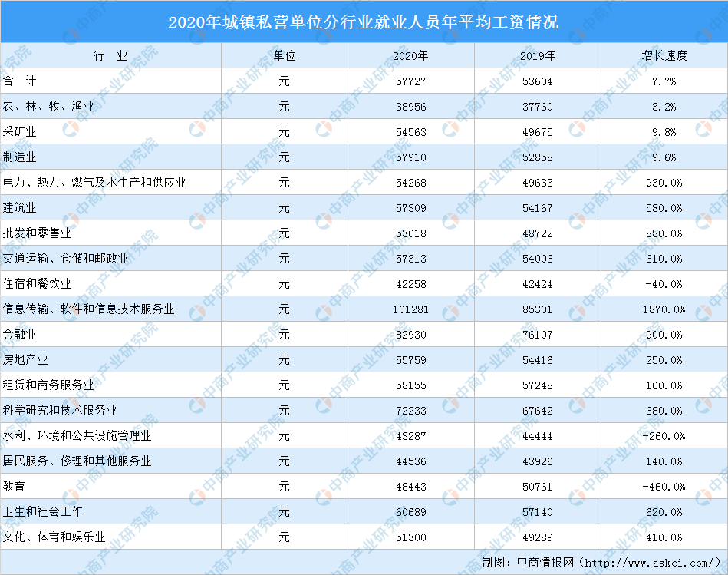728x575 pixels.
Task: Select the '住宿和餐饮业' row label
Action: point(37,284)
